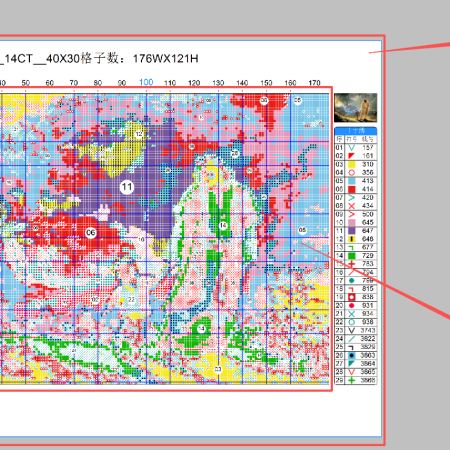Screen dimensions: 450x450
Task: Select the red corner symbol for thread 815
Action: click(x=351, y=289)
